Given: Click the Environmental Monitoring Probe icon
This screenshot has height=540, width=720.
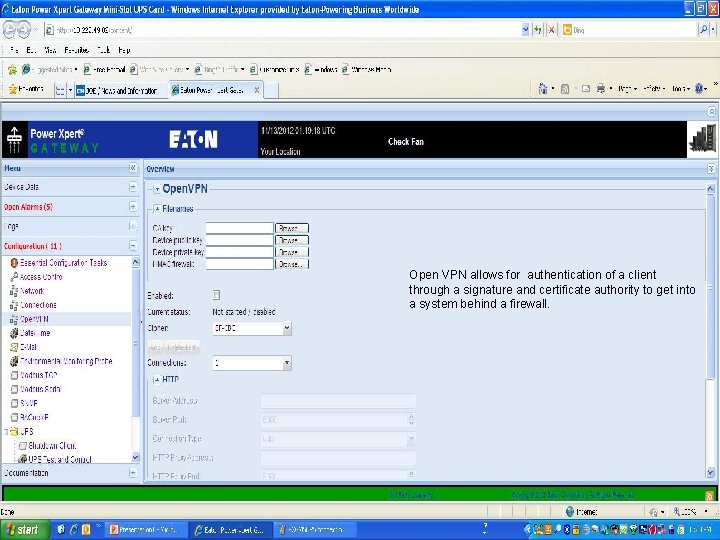Looking at the screenshot, I should pyautogui.click(x=14, y=361).
